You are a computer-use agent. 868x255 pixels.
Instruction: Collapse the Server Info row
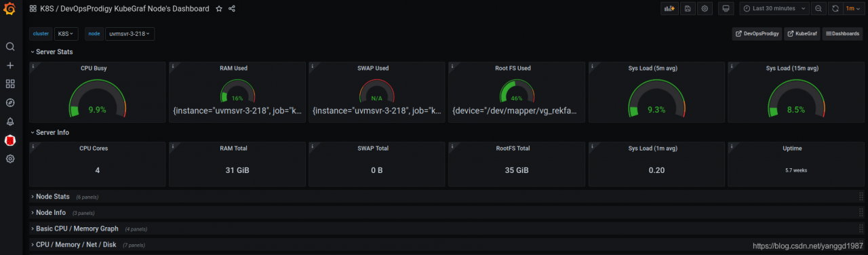click(50, 132)
